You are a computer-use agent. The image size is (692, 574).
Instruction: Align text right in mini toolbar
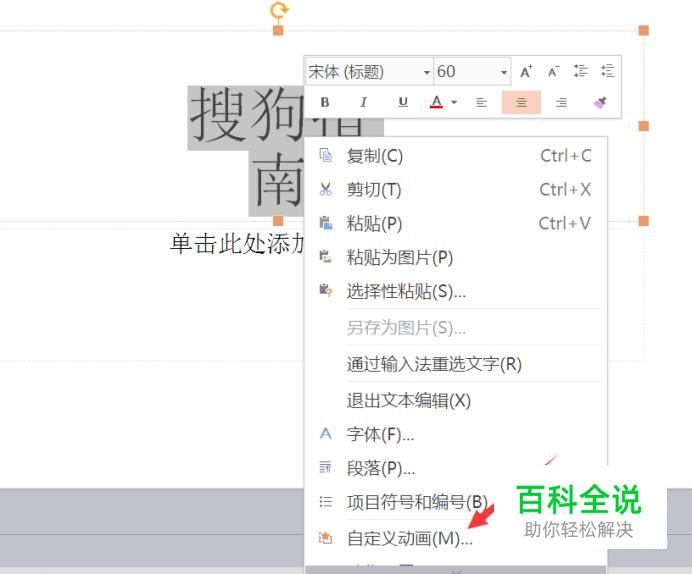point(561,103)
